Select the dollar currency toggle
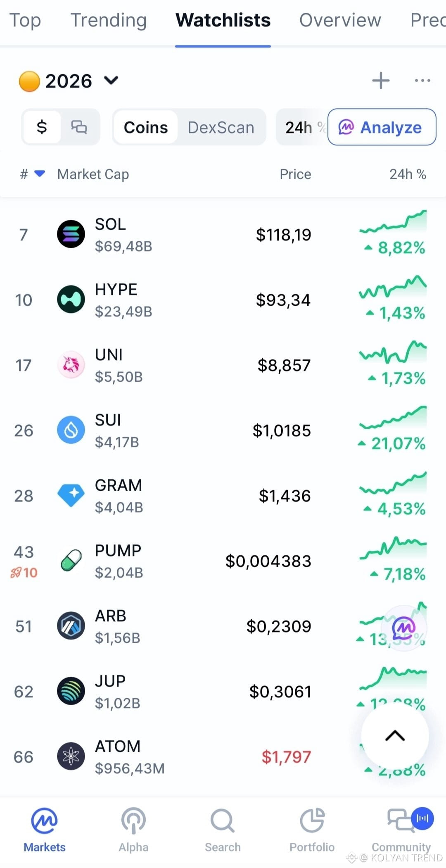This screenshot has height=868, width=446. pyautogui.click(x=42, y=127)
